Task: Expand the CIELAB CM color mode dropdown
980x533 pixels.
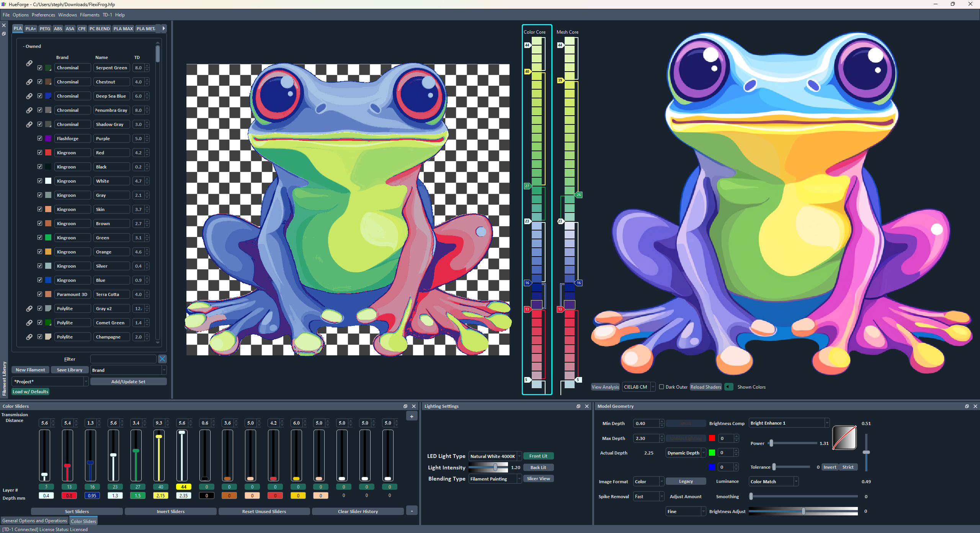Action: tap(639, 387)
